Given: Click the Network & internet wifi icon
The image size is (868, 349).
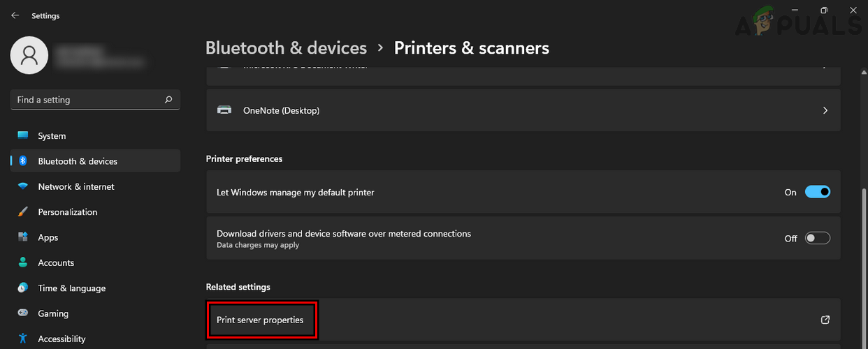Looking at the screenshot, I should tap(23, 186).
